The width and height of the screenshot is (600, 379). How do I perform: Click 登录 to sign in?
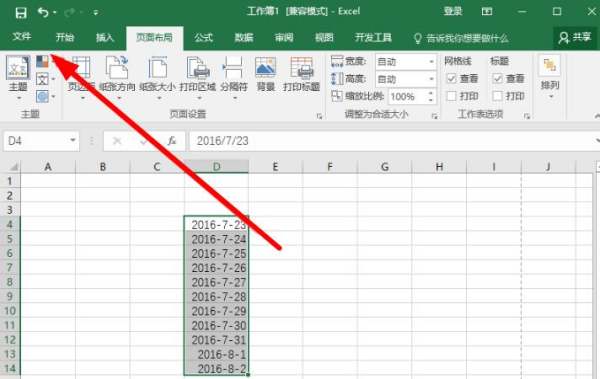[x=453, y=11]
